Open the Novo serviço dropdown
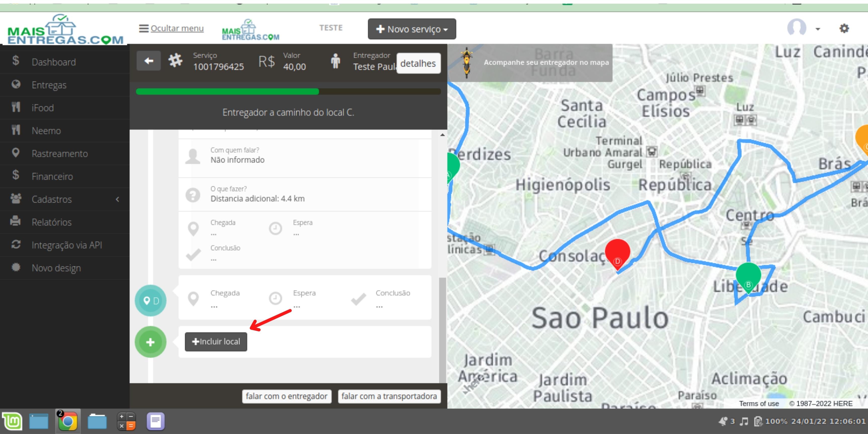The height and width of the screenshot is (434, 868). 412,29
